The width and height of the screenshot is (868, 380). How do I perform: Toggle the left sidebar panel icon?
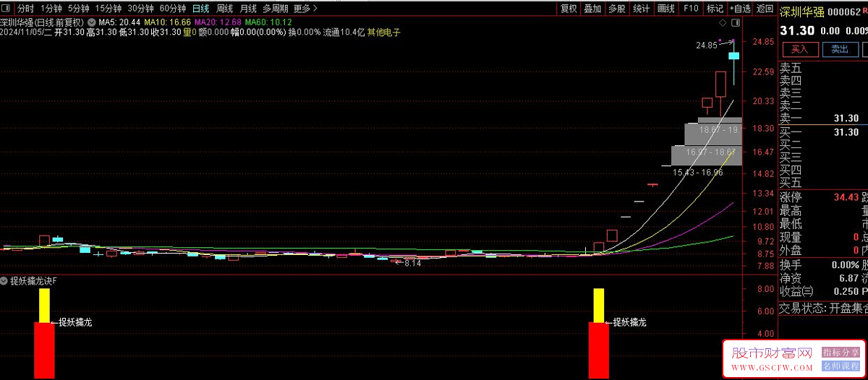tap(6, 9)
